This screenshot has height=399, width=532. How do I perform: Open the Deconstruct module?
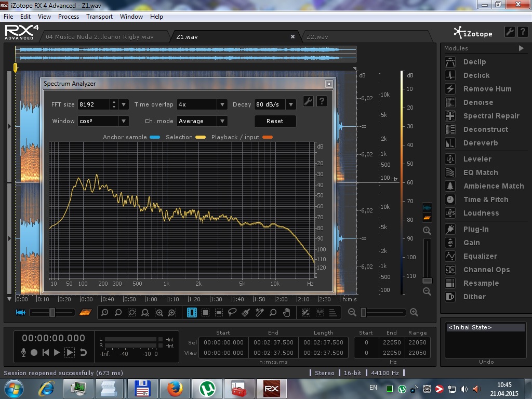486,129
